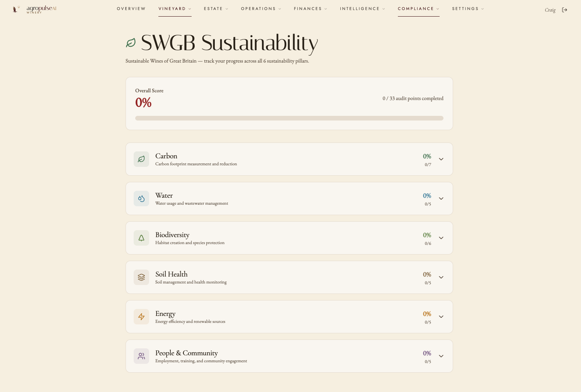
Task: Expand the Carbon pillar chevron
Action: (x=441, y=159)
